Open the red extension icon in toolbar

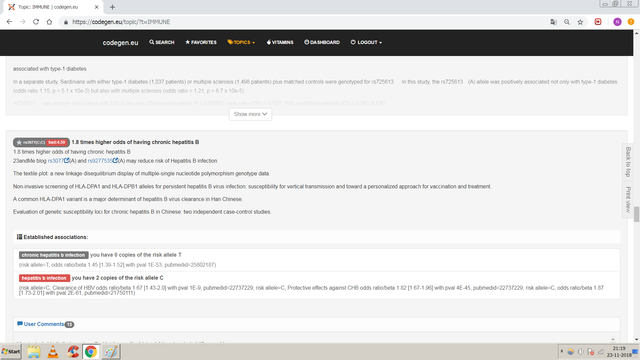click(598, 22)
